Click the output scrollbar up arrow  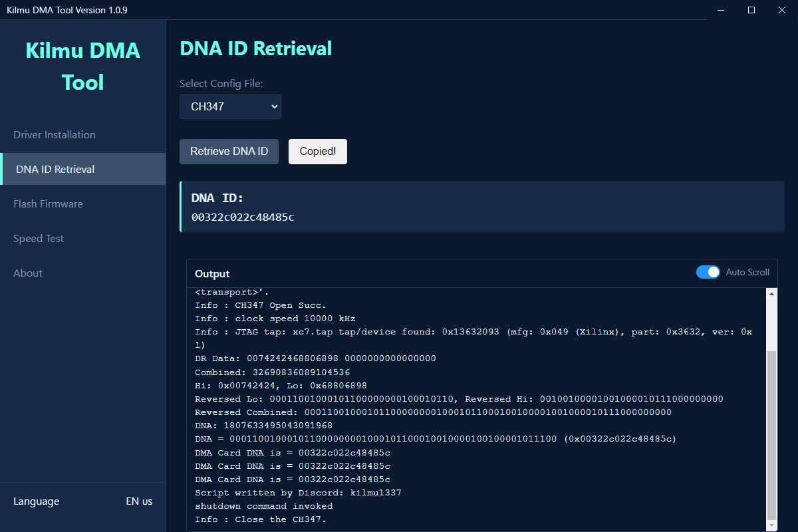(x=771, y=293)
